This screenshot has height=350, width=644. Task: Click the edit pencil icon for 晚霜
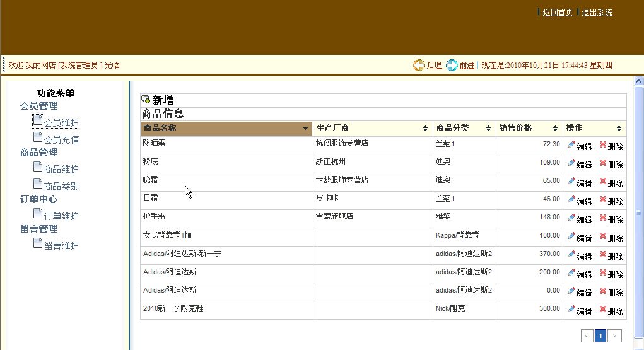click(x=571, y=181)
